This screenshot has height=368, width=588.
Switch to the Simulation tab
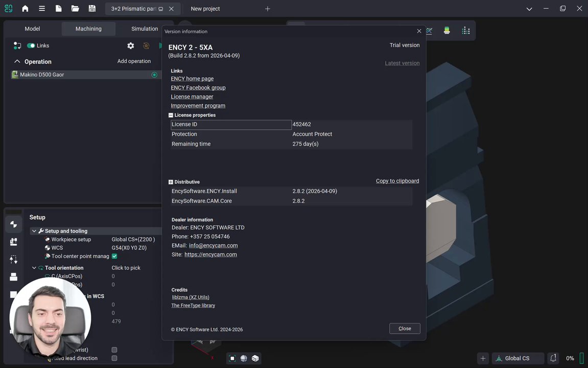click(145, 29)
